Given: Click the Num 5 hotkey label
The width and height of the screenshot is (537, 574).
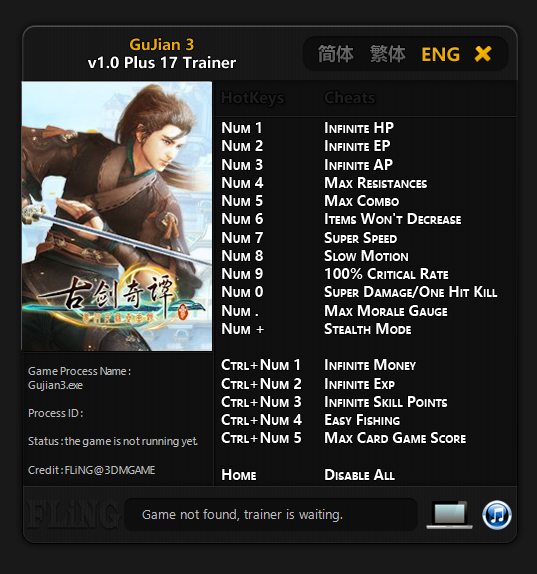Looking at the screenshot, I should point(242,201).
